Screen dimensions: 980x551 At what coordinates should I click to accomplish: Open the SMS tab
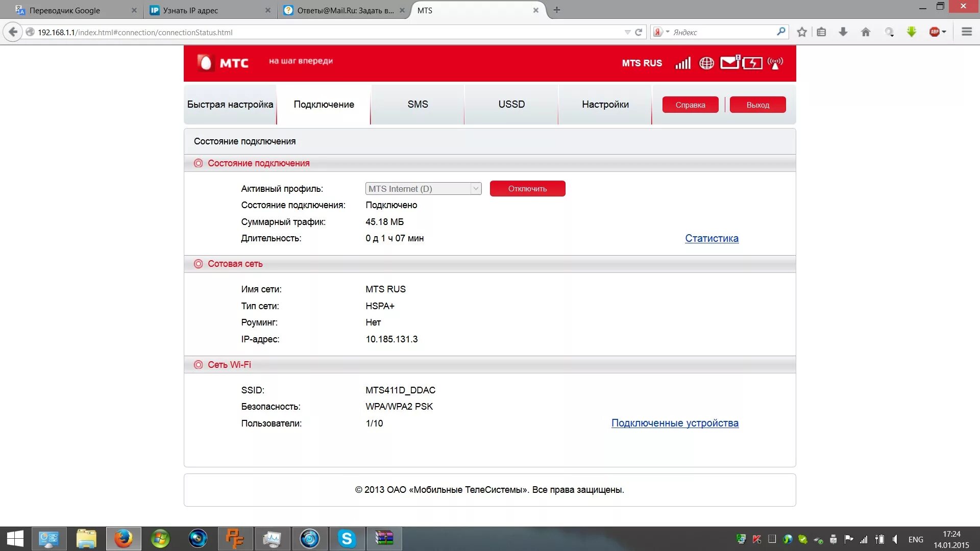coord(418,105)
